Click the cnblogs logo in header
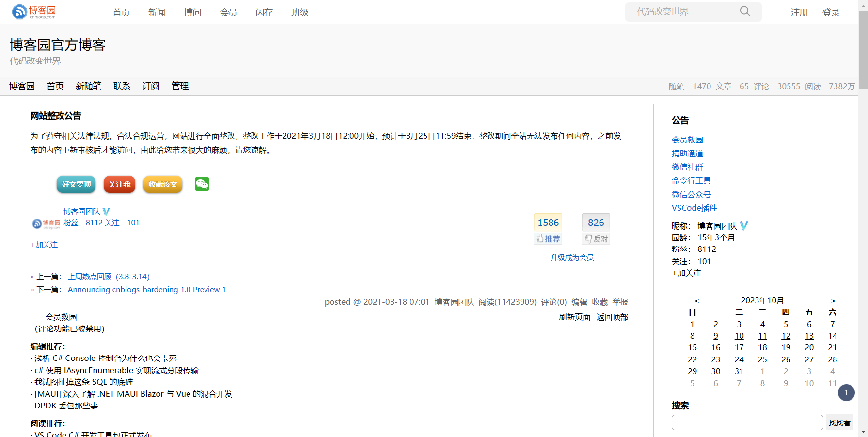 [34, 12]
